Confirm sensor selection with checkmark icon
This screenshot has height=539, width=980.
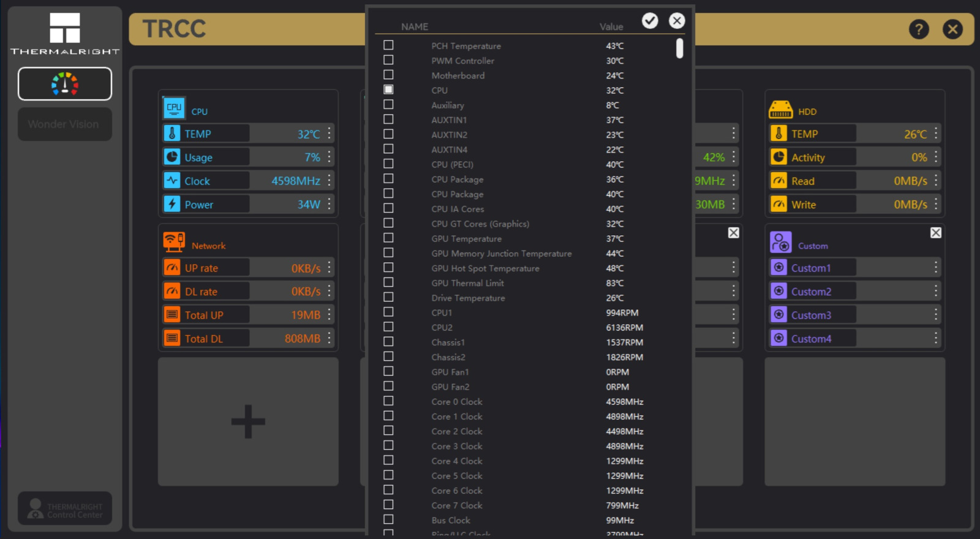coord(650,21)
